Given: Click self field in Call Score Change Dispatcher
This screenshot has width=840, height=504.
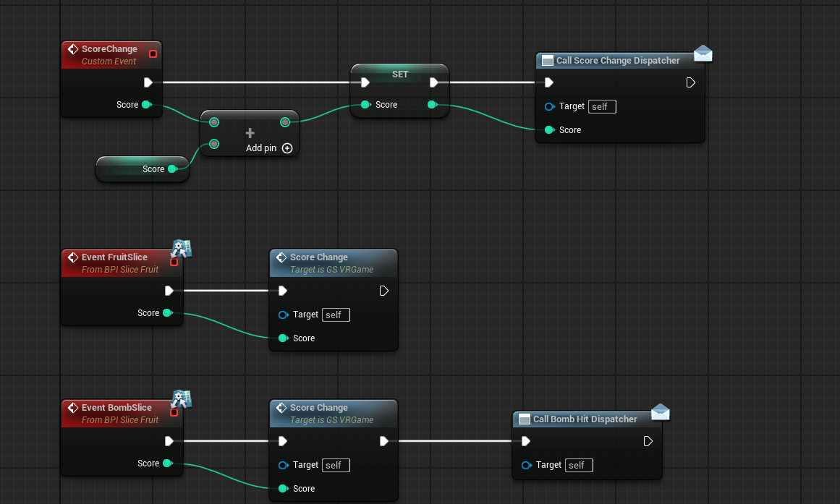Looking at the screenshot, I should coord(602,106).
